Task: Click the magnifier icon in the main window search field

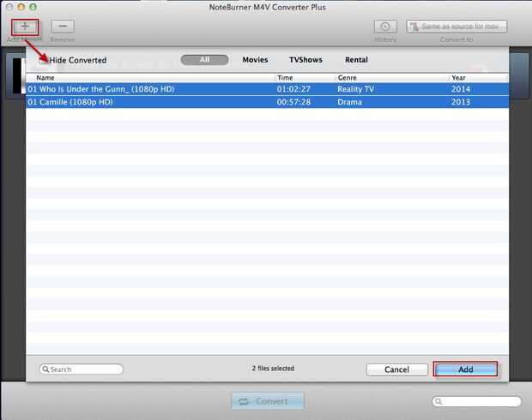Action: coord(438,401)
